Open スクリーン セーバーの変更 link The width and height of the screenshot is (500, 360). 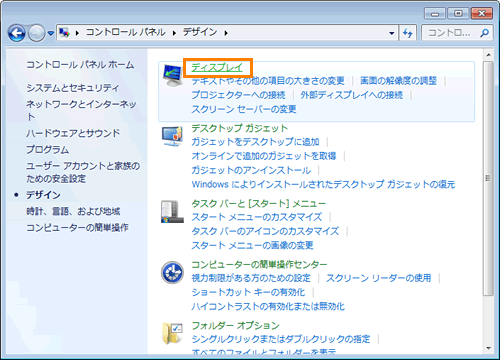(x=244, y=110)
